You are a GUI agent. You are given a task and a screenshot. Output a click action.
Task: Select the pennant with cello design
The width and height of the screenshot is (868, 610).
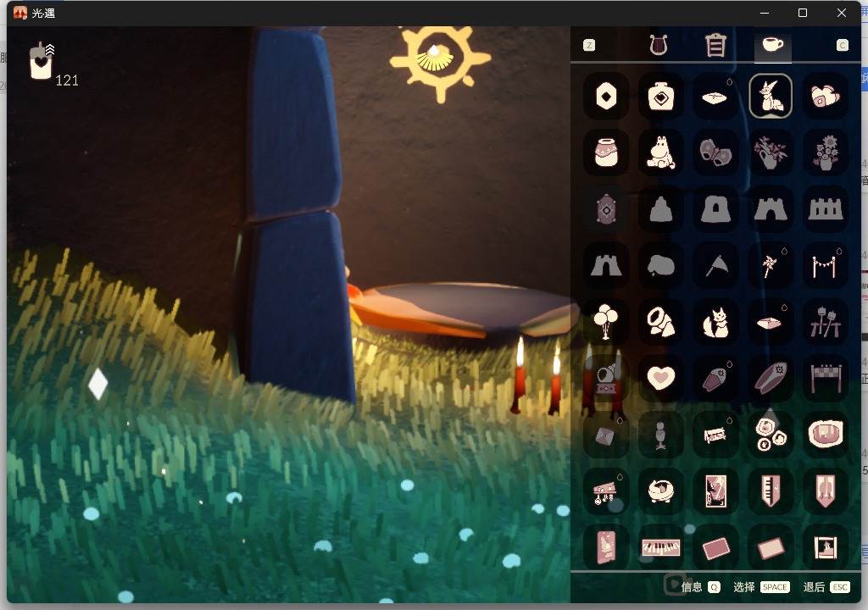coord(826,491)
